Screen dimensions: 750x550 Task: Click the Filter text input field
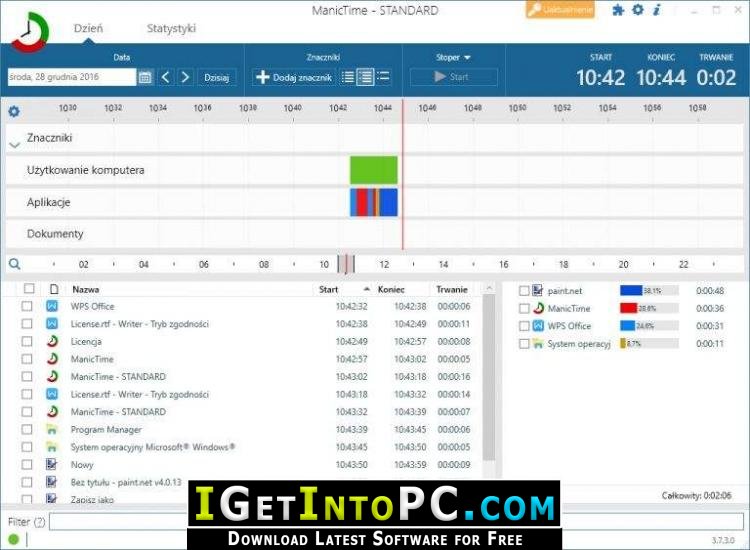tap(396, 522)
